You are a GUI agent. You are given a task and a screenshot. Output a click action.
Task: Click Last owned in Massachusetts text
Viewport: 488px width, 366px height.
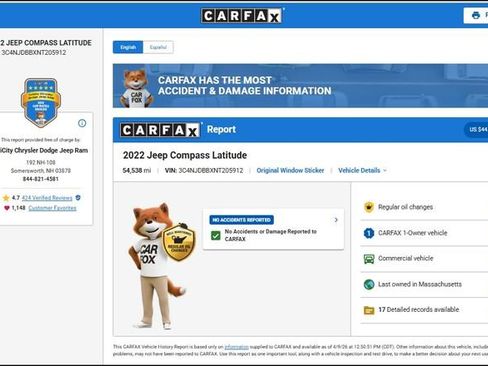(x=420, y=284)
